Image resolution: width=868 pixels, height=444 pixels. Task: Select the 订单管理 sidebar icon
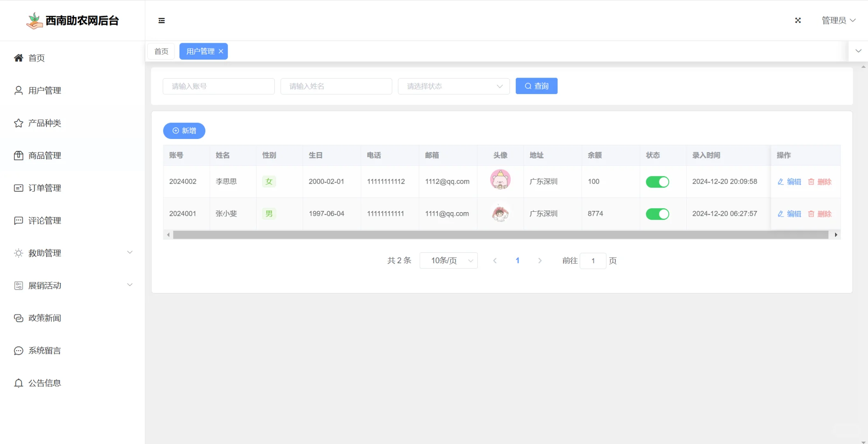18,188
